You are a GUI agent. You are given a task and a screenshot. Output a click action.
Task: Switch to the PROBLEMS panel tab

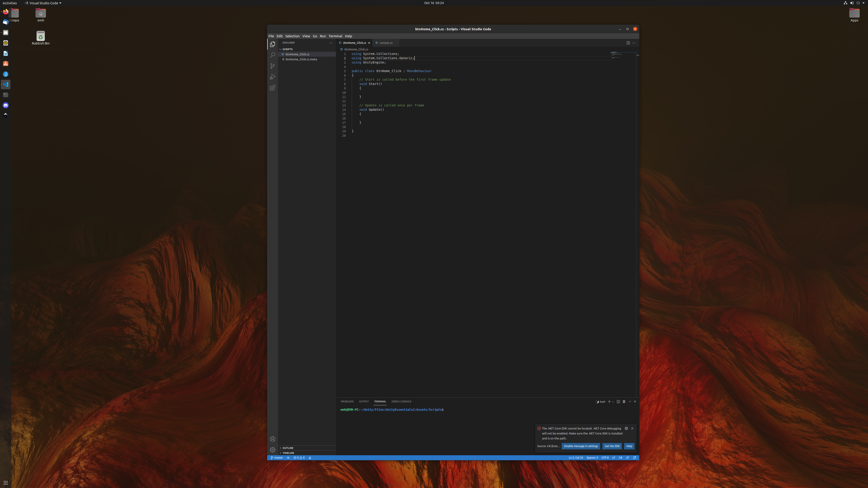tap(347, 401)
